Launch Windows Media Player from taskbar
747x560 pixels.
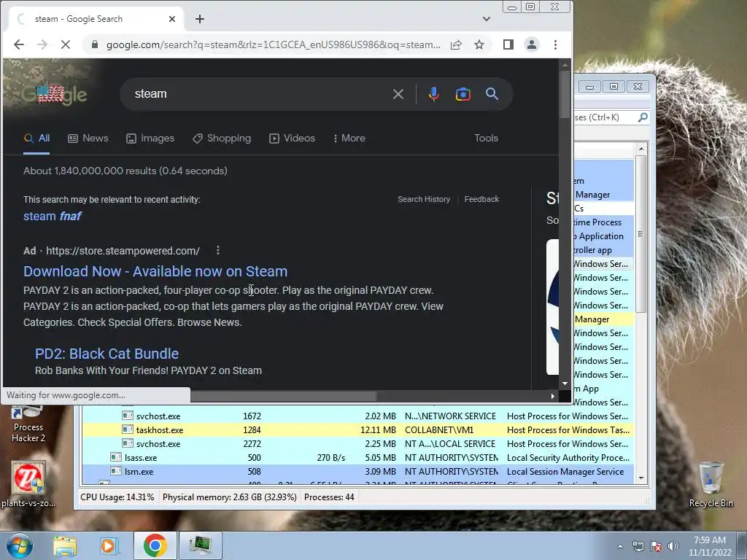click(x=109, y=545)
